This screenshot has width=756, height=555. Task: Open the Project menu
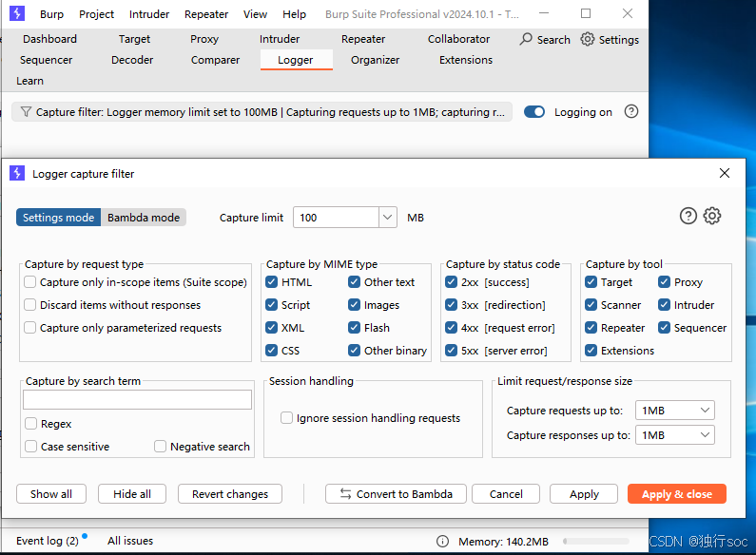pyautogui.click(x=96, y=14)
